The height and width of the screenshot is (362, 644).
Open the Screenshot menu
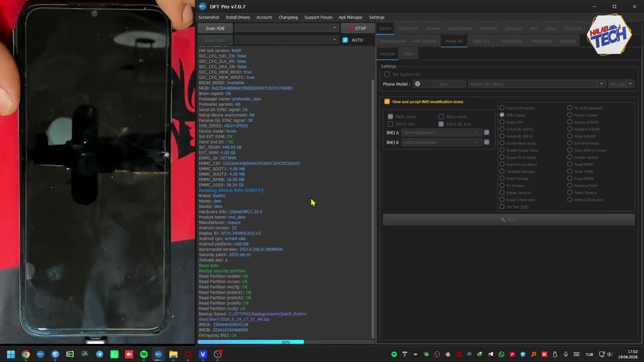[209, 18]
